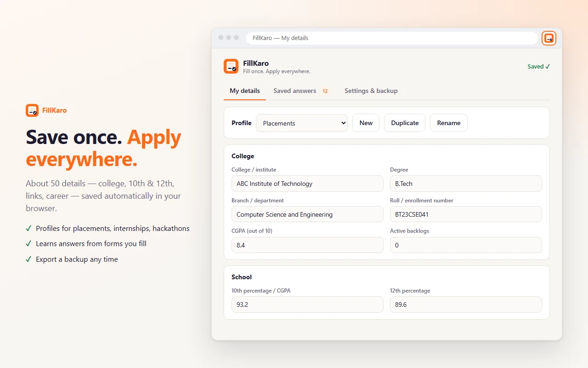Click the orange FillKaro brand name on left
The height and width of the screenshot is (368, 588).
tap(54, 110)
